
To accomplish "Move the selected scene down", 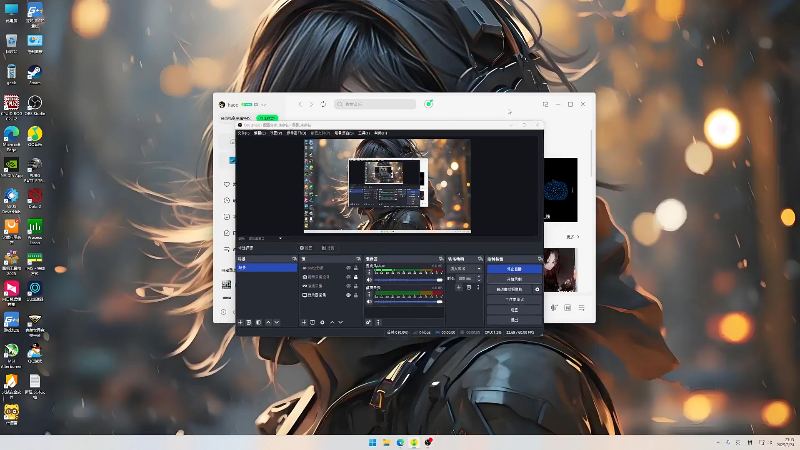I will (x=277, y=322).
